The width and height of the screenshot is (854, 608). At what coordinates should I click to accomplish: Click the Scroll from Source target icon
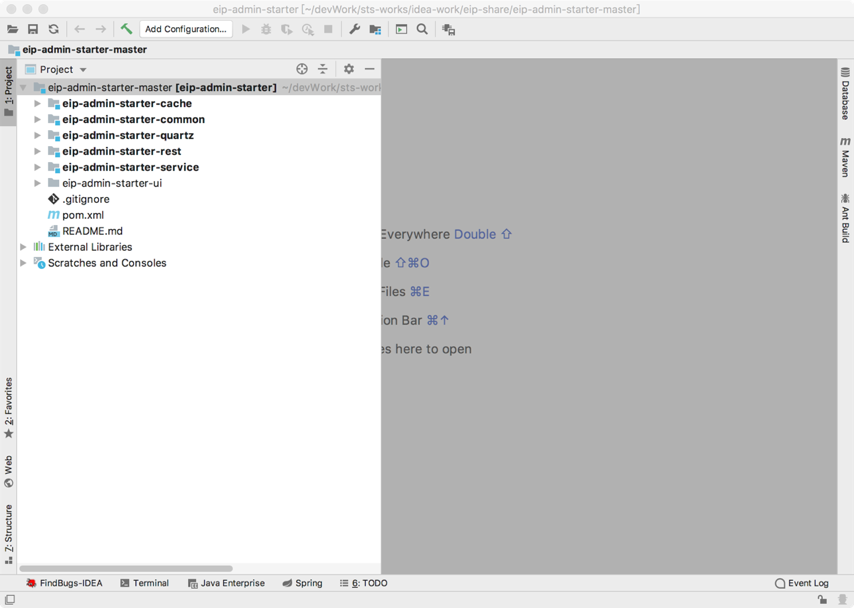pos(302,69)
